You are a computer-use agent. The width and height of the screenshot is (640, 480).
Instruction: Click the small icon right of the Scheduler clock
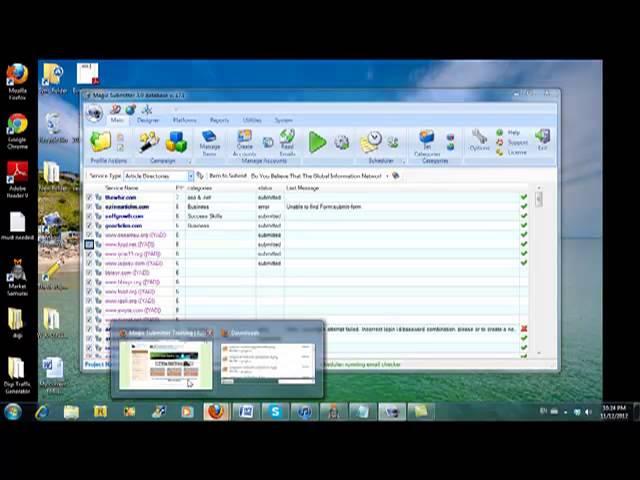coord(393,142)
